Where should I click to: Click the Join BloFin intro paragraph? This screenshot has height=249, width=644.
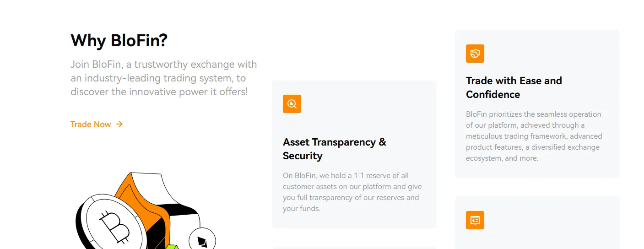164,78
